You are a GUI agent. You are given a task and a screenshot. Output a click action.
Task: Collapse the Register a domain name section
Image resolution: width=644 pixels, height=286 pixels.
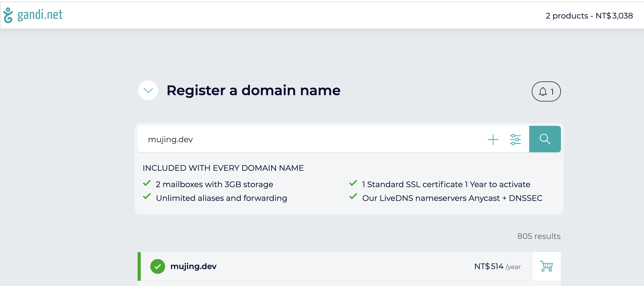(x=148, y=90)
